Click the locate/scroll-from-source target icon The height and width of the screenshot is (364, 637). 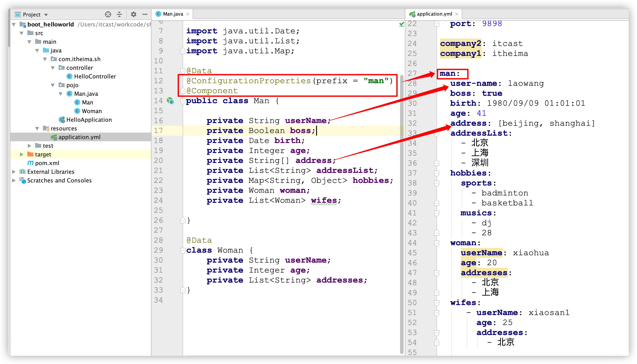click(108, 14)
